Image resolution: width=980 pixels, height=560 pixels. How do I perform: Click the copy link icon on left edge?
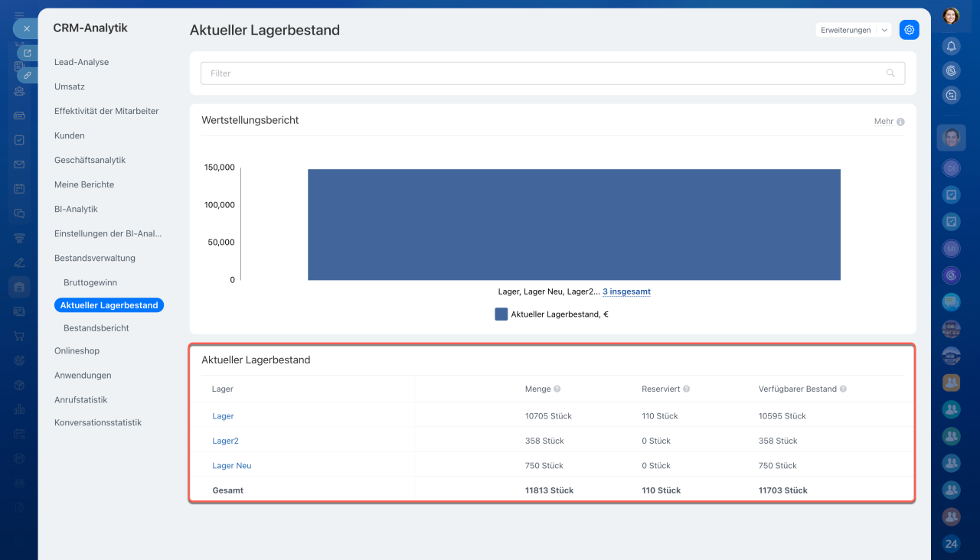[27, 75]
